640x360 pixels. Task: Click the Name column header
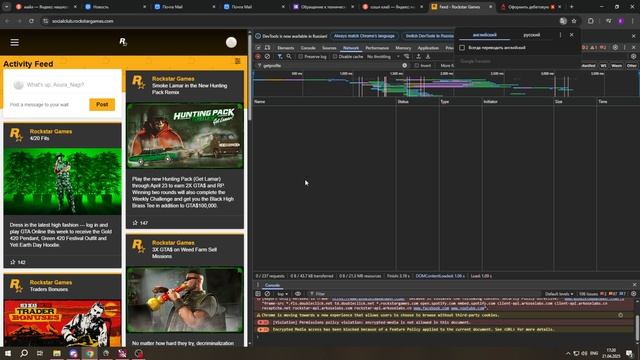coord(324,102)
